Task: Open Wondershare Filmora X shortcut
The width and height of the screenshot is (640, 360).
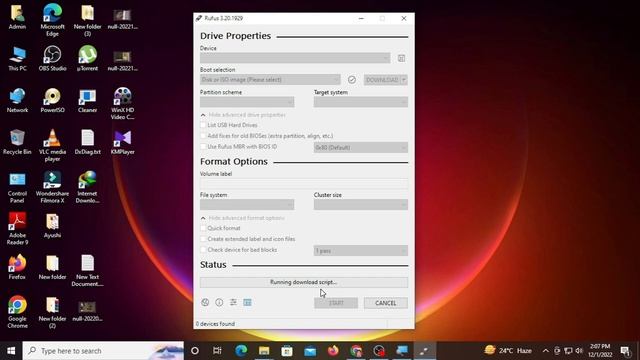Action: click(52, 187)
